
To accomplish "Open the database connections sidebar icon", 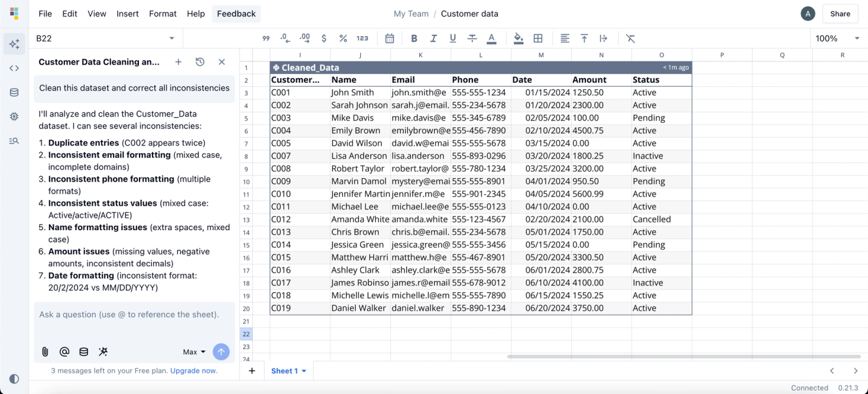I will point(14,92).
